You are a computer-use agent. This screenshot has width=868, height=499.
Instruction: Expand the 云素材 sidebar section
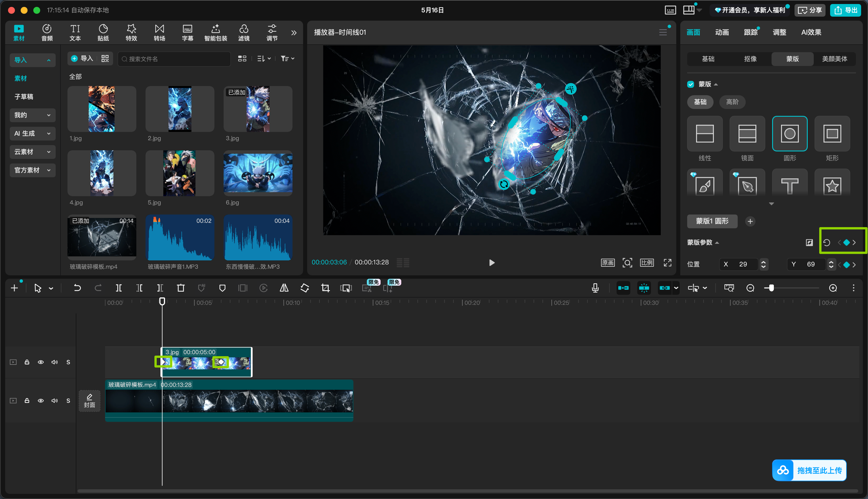coord(33,152)
